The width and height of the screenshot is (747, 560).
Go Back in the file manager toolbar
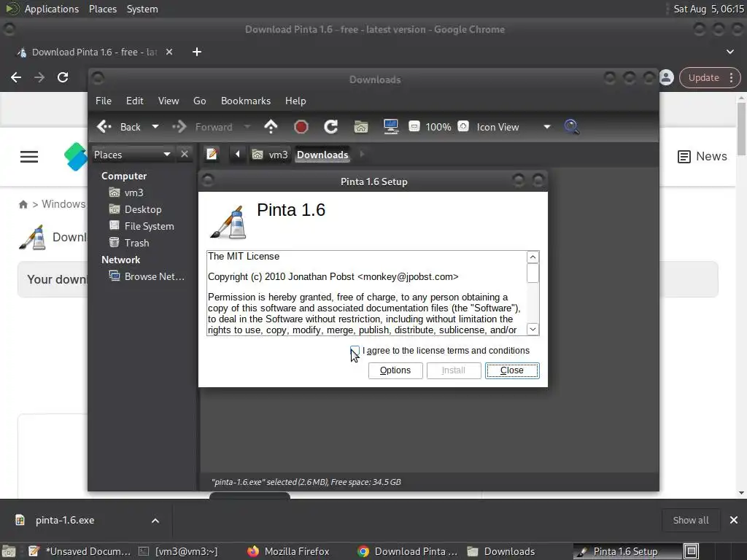click(x=119, y=127)
